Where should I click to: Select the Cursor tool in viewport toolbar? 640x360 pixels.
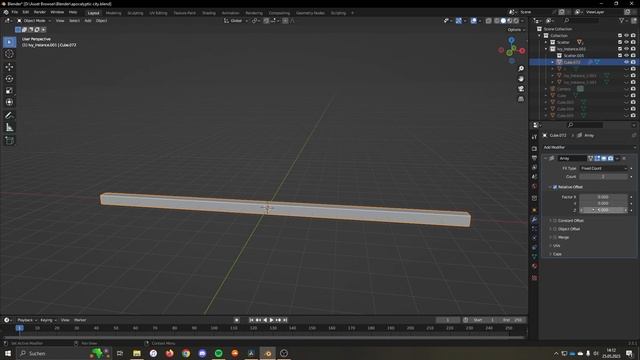point(9,54)
